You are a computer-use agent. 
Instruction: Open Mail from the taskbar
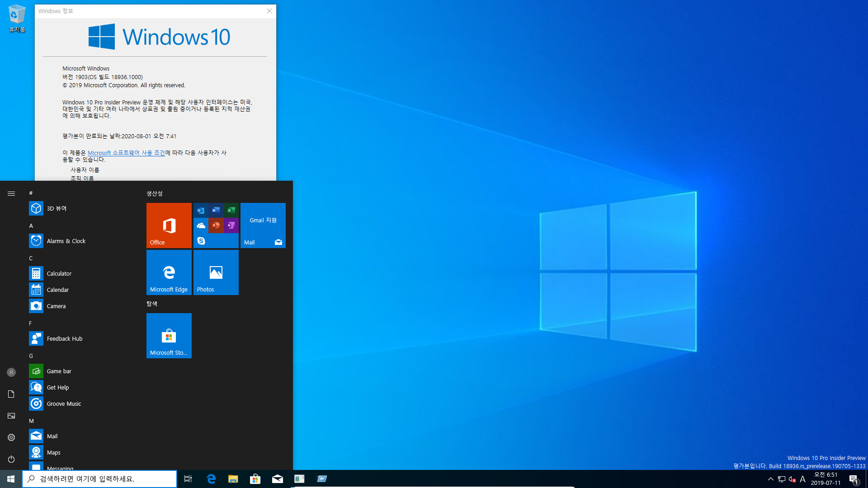[278, 479]
